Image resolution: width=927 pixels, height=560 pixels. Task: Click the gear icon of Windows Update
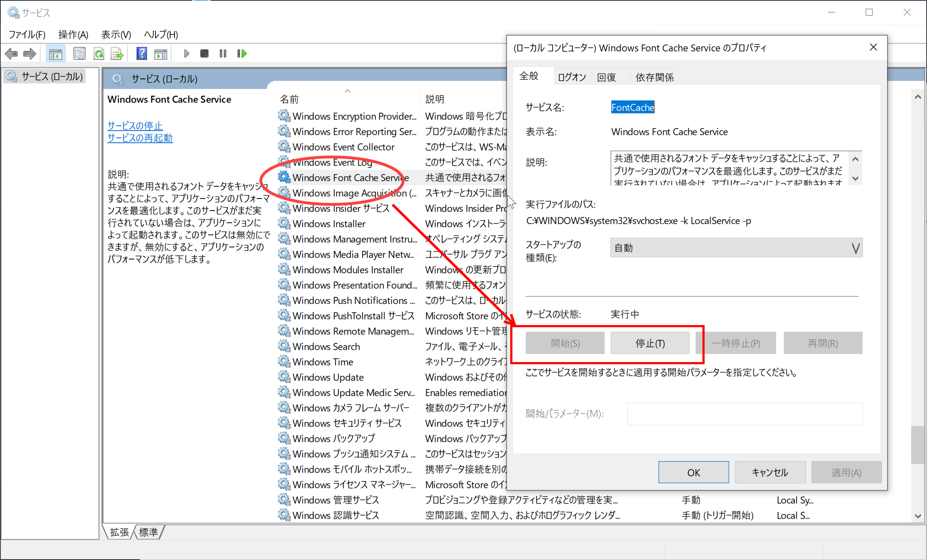tap(284, 376)
